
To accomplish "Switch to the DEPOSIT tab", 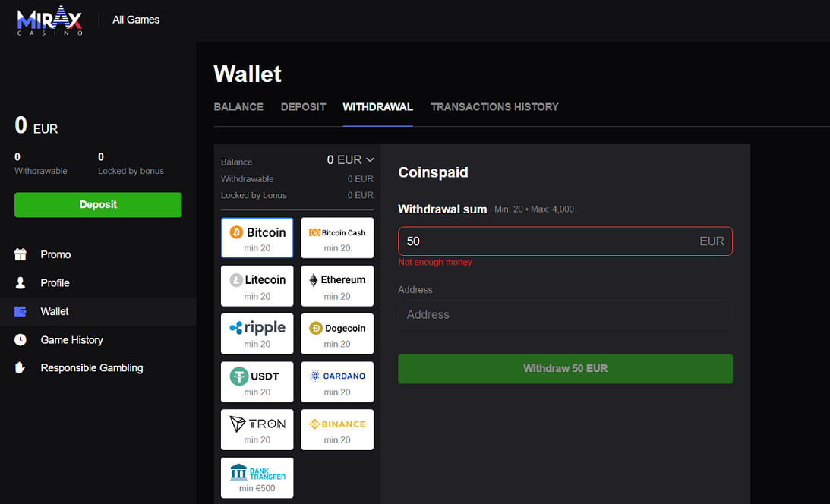I will click(303, 107).
